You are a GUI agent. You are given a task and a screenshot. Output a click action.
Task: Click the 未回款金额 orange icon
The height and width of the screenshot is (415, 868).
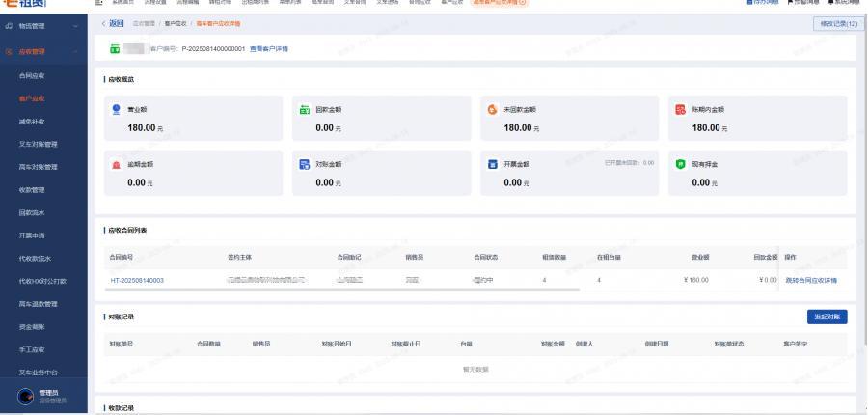click(492, 109)
